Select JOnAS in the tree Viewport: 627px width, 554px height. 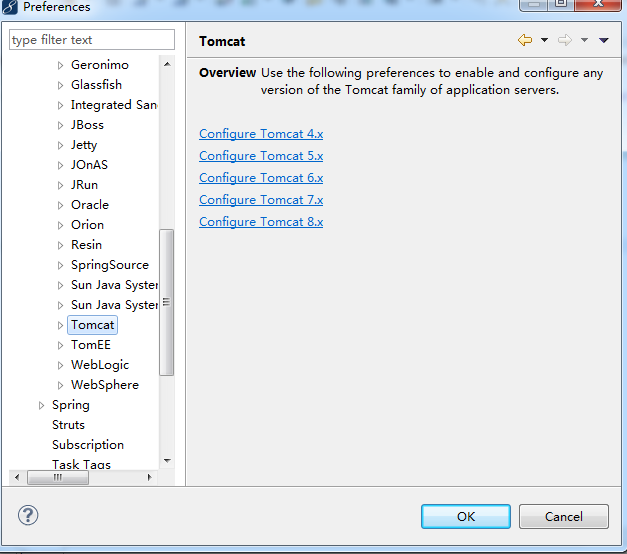point(89,165)
